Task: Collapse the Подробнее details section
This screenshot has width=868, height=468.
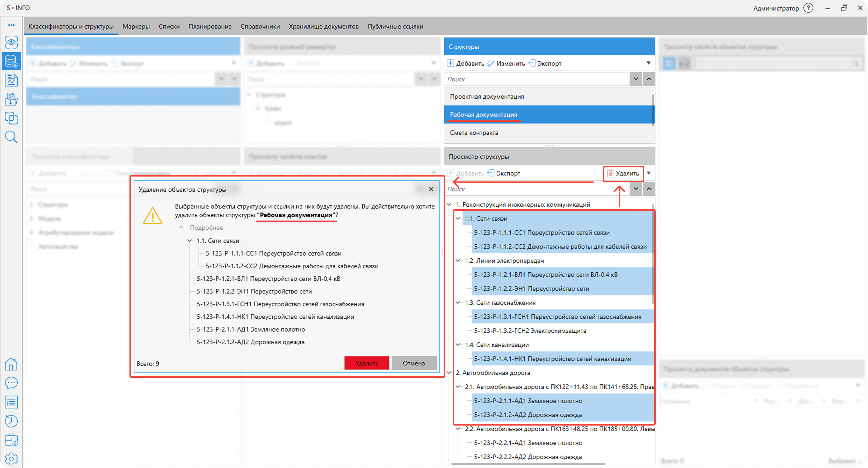Action: 181,228
